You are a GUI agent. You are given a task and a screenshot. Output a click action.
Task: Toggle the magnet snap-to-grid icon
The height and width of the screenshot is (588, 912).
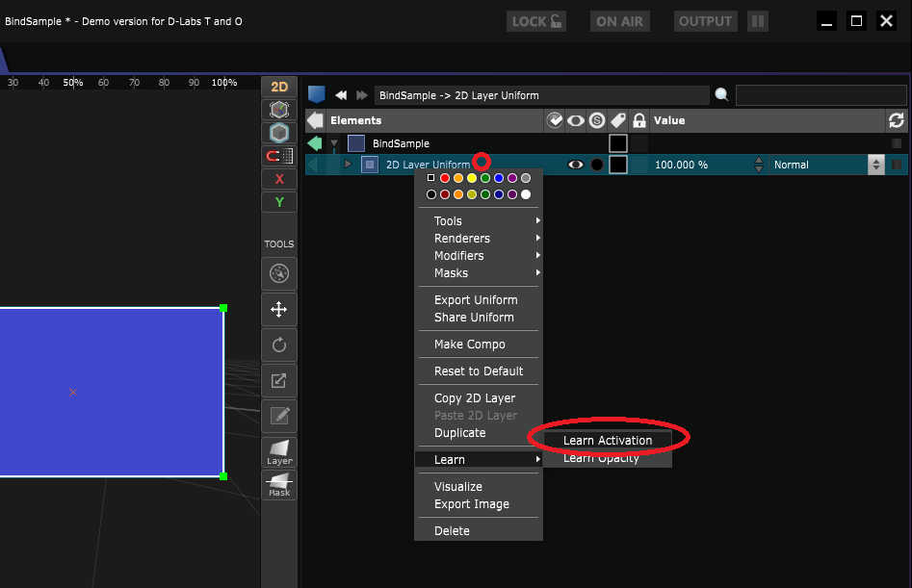(279, 156)
